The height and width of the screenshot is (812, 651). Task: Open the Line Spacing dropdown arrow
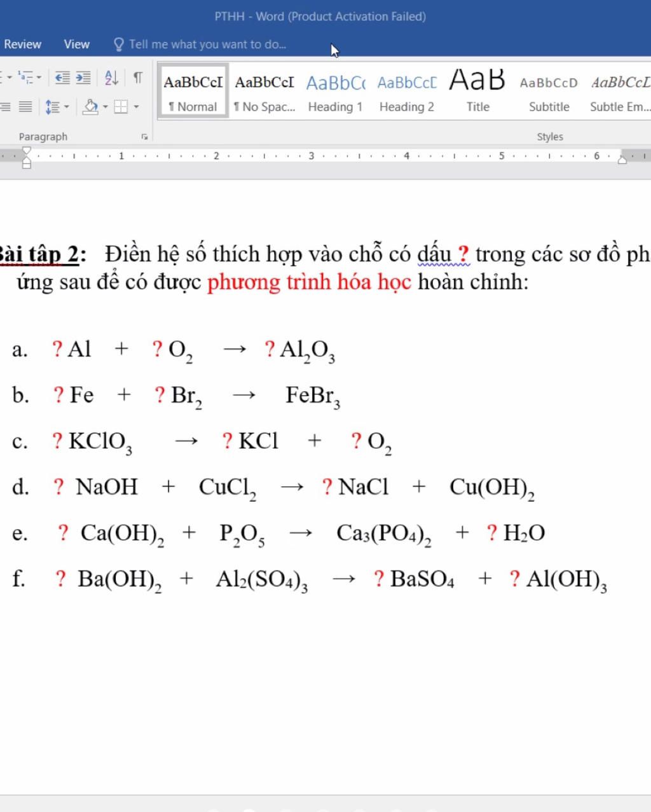coord(67,107)
